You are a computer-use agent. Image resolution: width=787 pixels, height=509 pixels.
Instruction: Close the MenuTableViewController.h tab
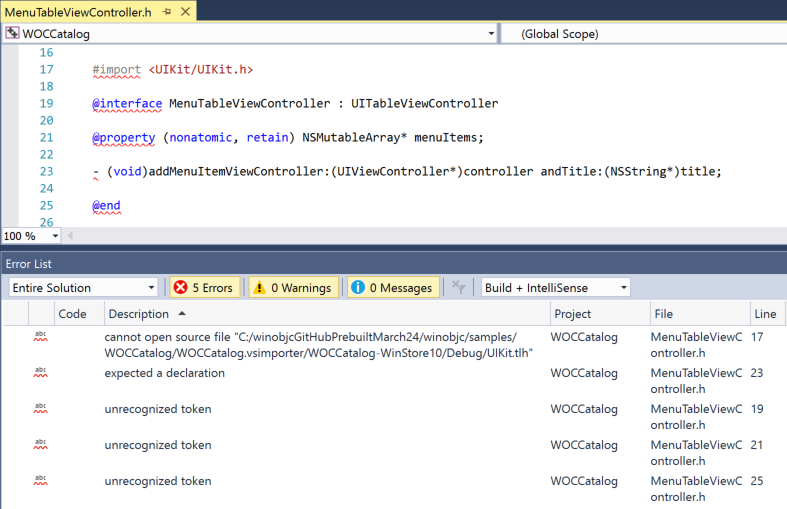184,11
